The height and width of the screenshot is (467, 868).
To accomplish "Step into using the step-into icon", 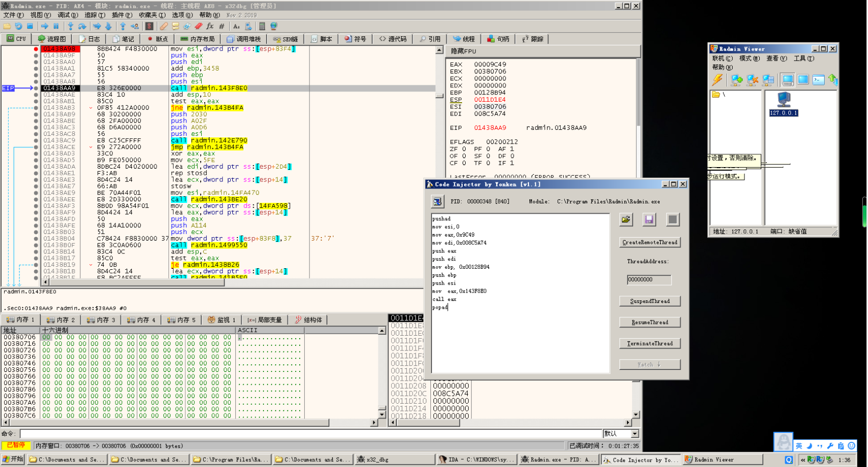I will point(70,26).
